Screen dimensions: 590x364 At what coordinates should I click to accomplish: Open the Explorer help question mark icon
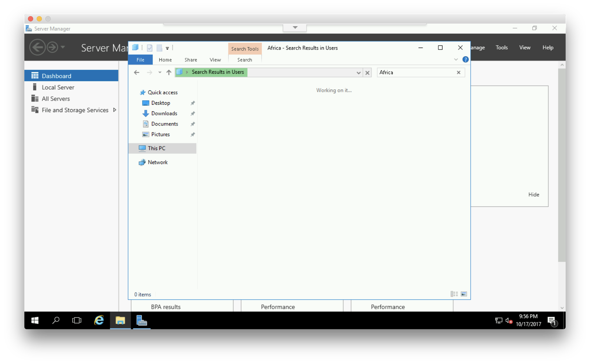click(x=465, y=59)
